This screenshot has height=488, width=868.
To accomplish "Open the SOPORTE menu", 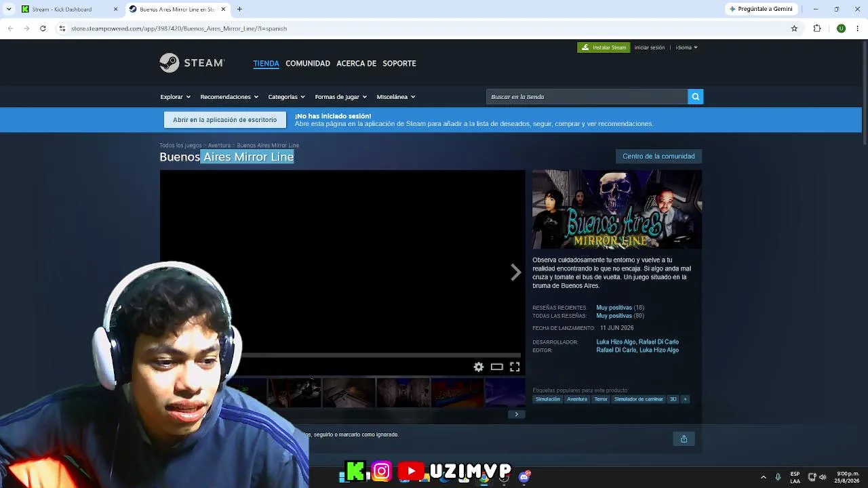I will 399,63.
